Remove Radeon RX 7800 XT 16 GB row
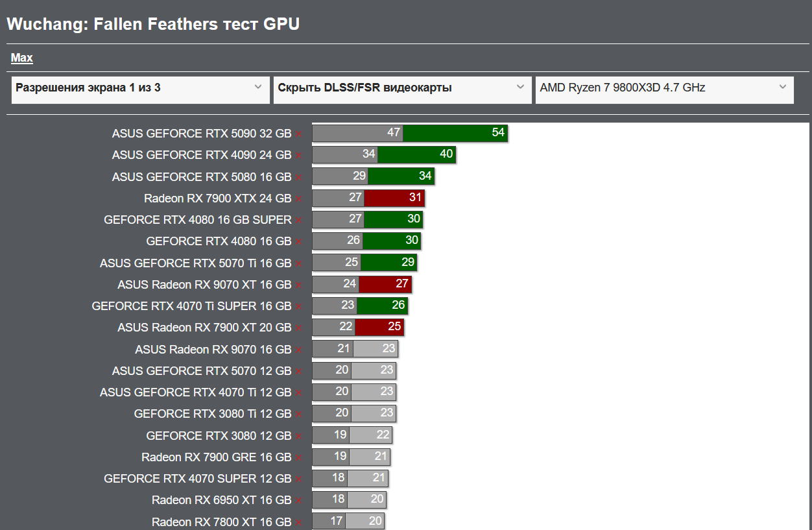 298,522
